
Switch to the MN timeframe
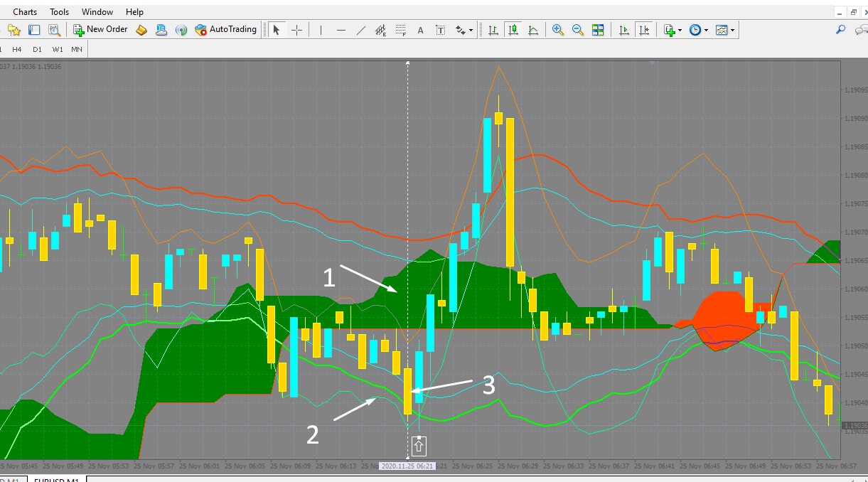click(x=76, y=49)
